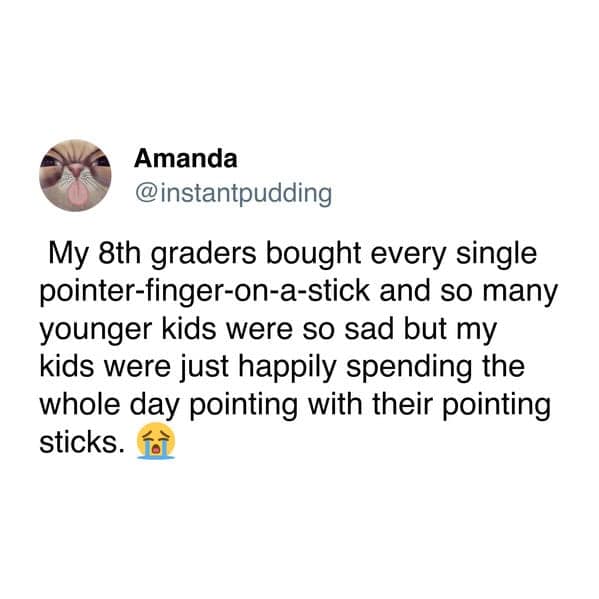Click the words "so many" ending the second line
Image resolution: width=599 pixels, height=599 pixels.
(x=499, y=293)
